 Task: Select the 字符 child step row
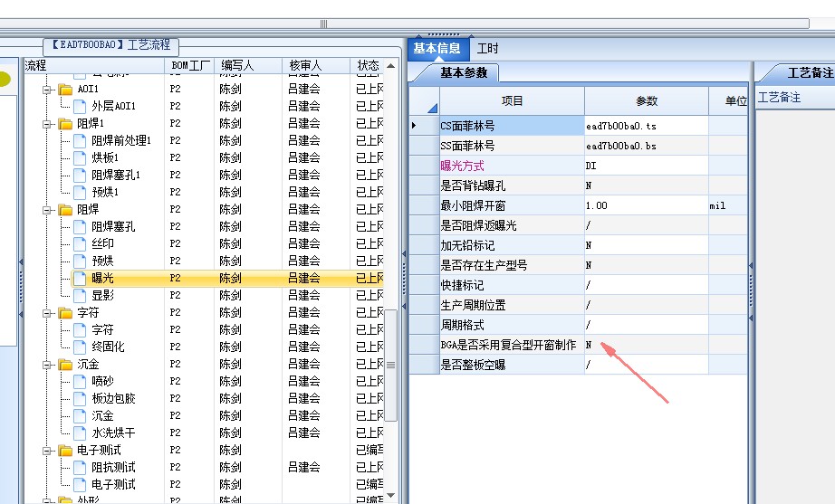coord(227,330)
